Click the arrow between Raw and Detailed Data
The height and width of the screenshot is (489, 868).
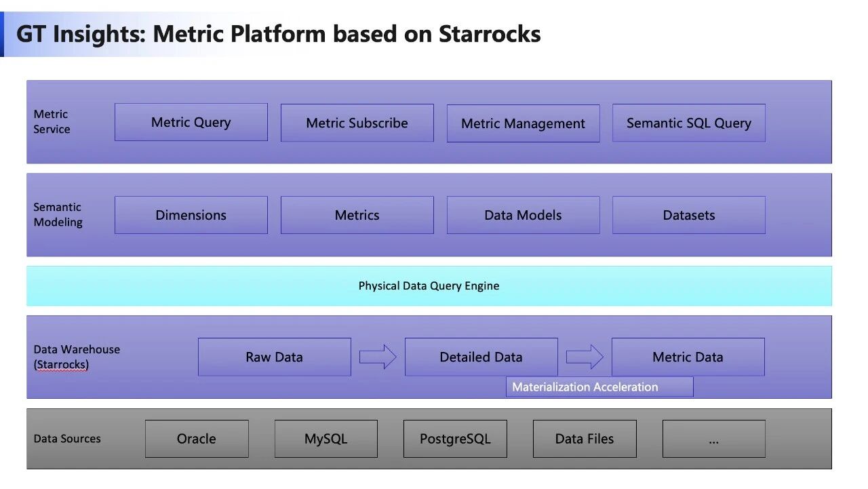coord(378,357)
